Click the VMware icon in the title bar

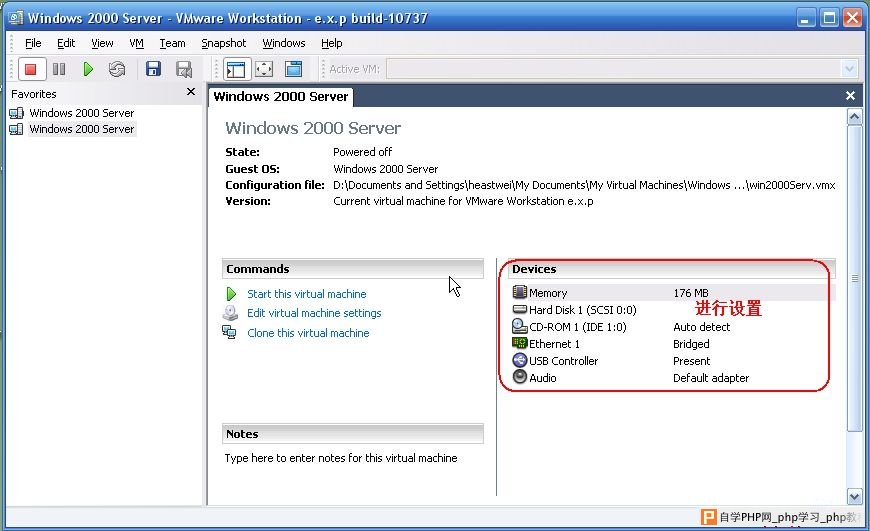(16, 18)
